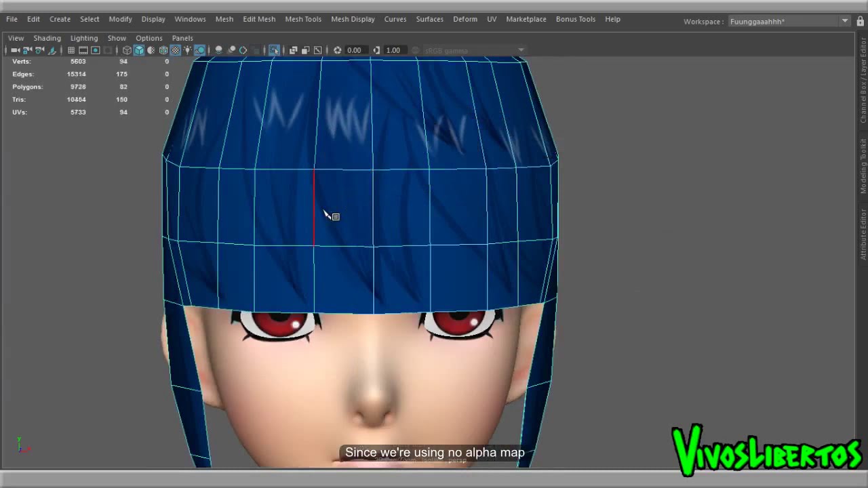Open the Modify menu

pyautogui.click(x=120, y=19)
